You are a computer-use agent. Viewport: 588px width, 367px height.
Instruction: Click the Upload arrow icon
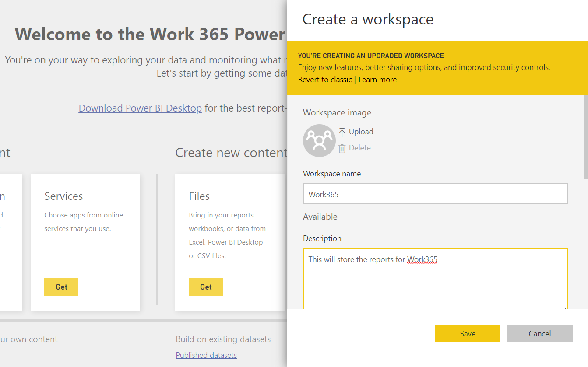click(342, 132)
